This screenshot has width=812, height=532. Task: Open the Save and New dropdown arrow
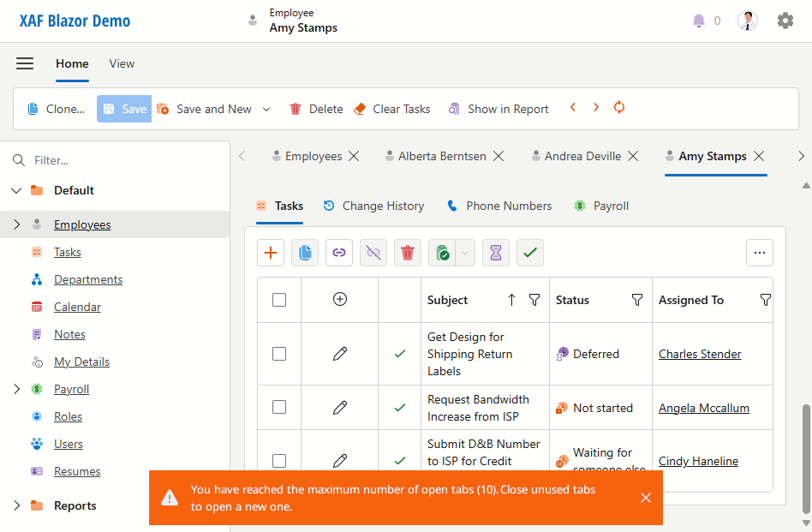(266, 110)
